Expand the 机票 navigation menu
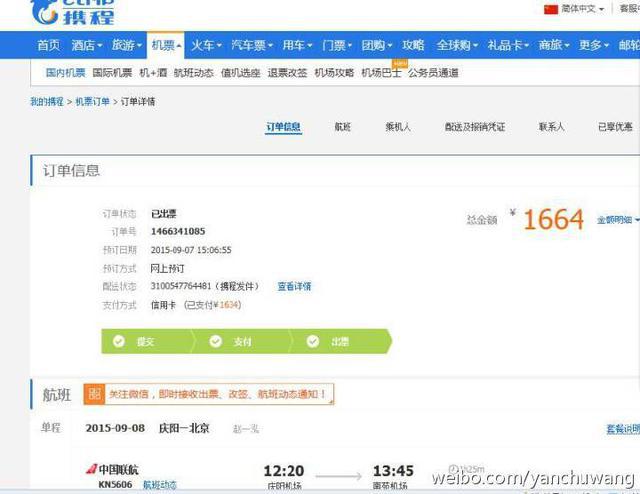The height and width of the screenshot is (494, 640). (x=166, y=45)
